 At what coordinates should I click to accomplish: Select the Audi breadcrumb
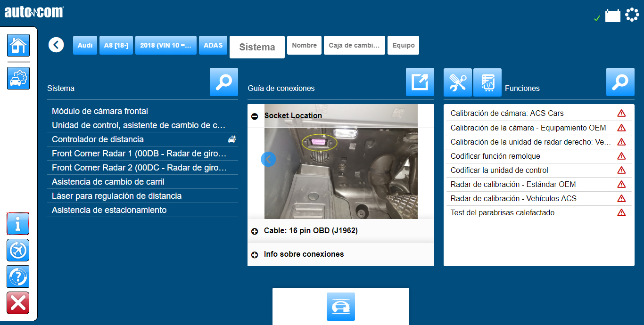(x=85, y=45)
